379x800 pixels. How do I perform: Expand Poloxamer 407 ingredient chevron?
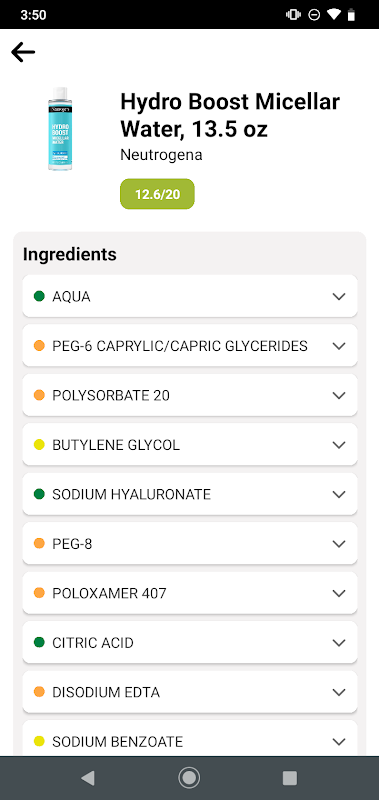pos(339,593)
